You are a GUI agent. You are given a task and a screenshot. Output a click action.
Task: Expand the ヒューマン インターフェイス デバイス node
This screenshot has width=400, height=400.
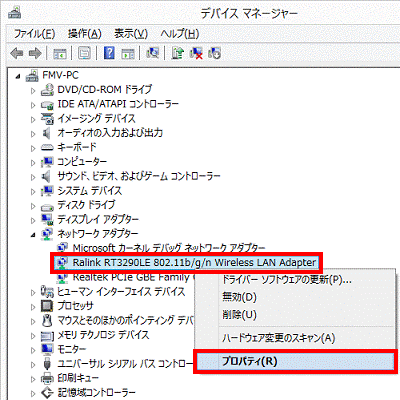pyautogui.click(x=33, y=293)
